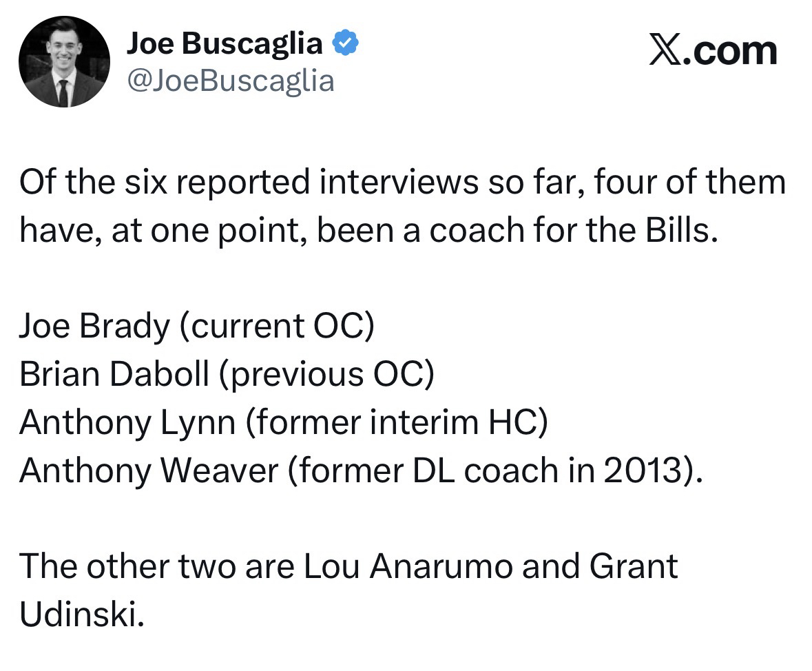This screenshot has width=812, height=671.
Task: Click the word Udinski
Action: pyautogui.click(x=81, y=615)
